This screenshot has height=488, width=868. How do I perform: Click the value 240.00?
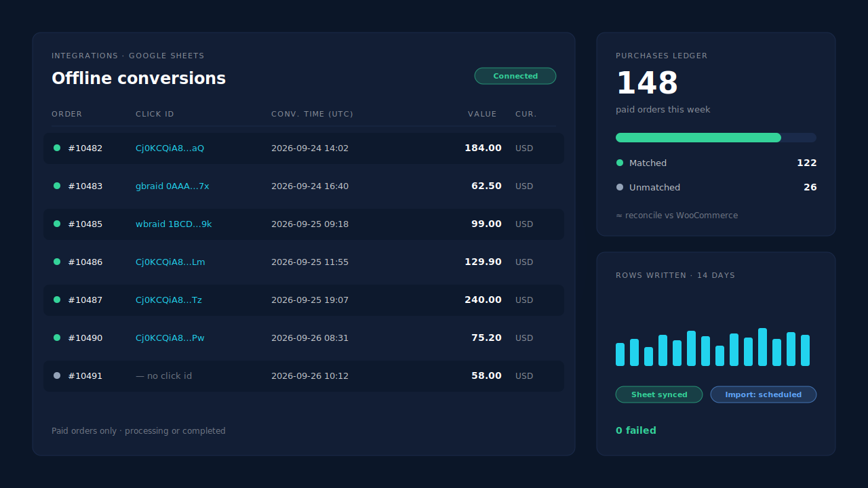pyautogui.click(x=483, y=300)
